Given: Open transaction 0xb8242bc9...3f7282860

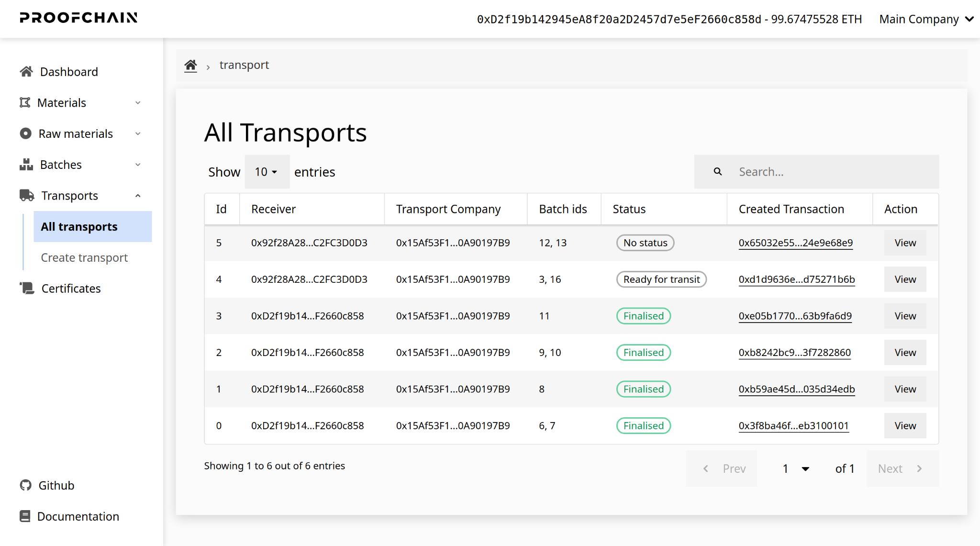Looking at the screenshot, I should 794,352.
